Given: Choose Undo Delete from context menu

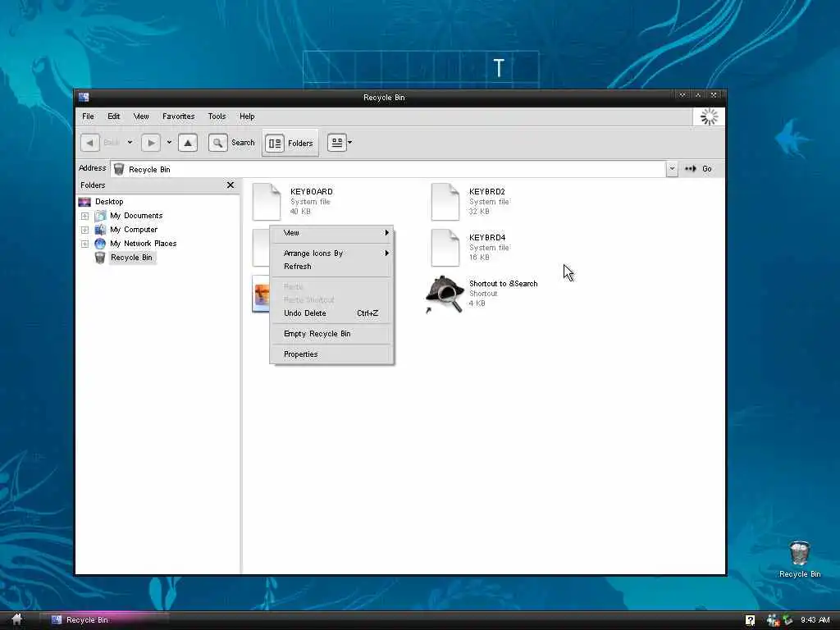Looking at the screenshot, I should point(331,313).
